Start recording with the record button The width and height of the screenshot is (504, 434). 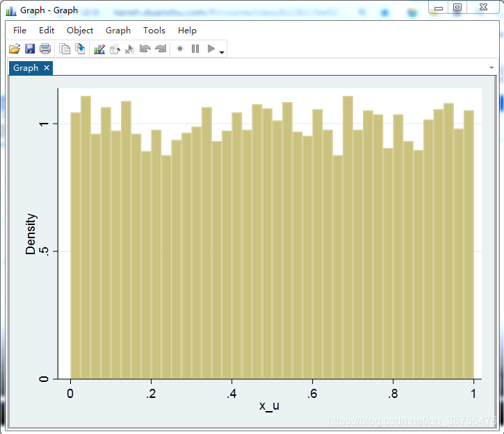tap(180, 49)
